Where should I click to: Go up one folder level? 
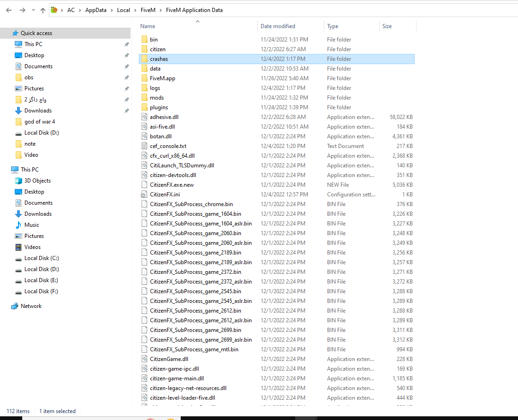click(x=42, y=10)
